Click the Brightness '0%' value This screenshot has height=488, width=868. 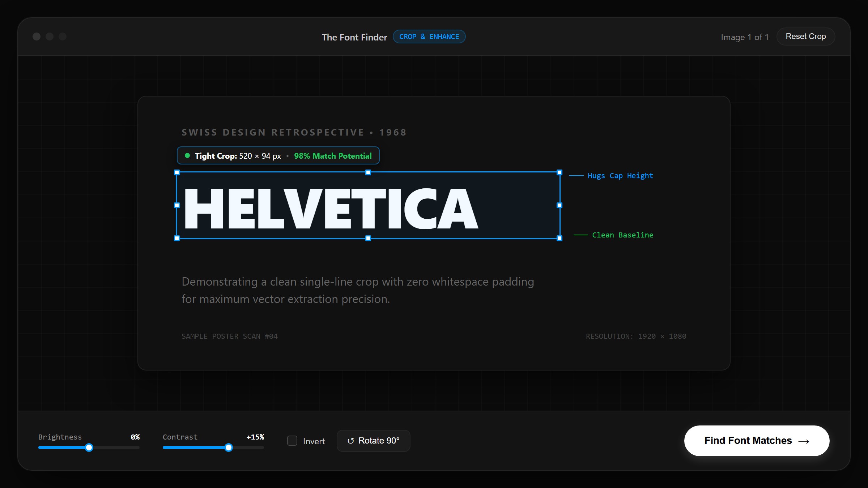[x=135, y=437]
